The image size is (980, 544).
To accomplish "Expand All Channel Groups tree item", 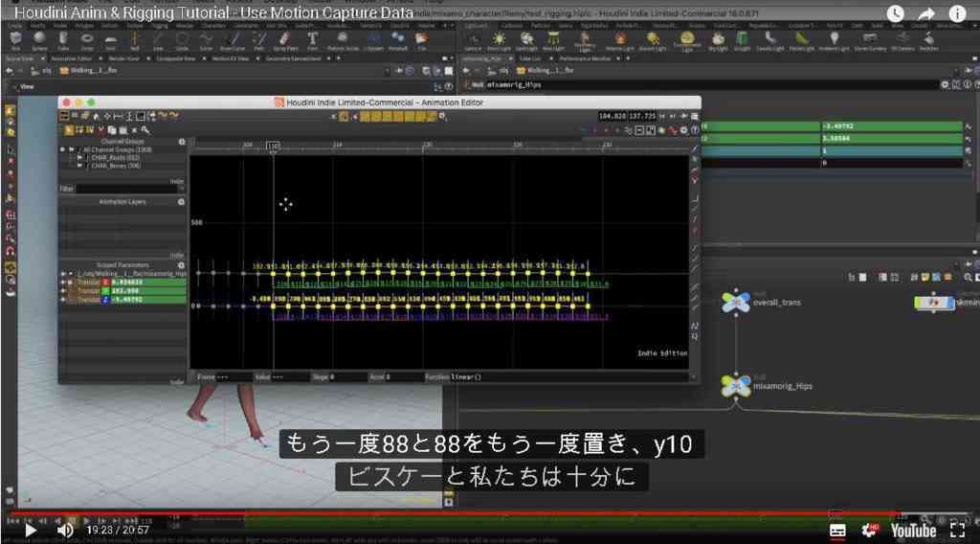I will pyautogui.click(x=71, y=149).
